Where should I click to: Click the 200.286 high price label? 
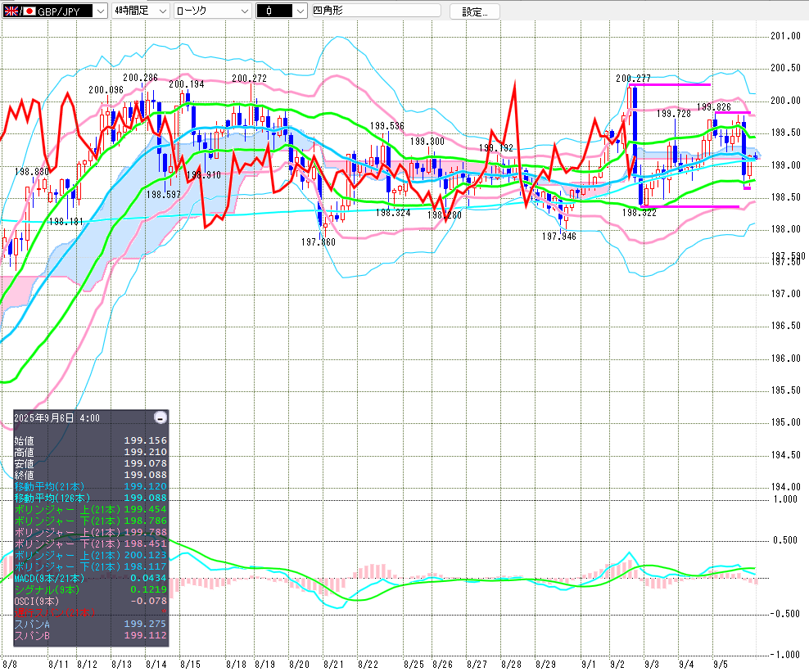[x=140, y=78]
